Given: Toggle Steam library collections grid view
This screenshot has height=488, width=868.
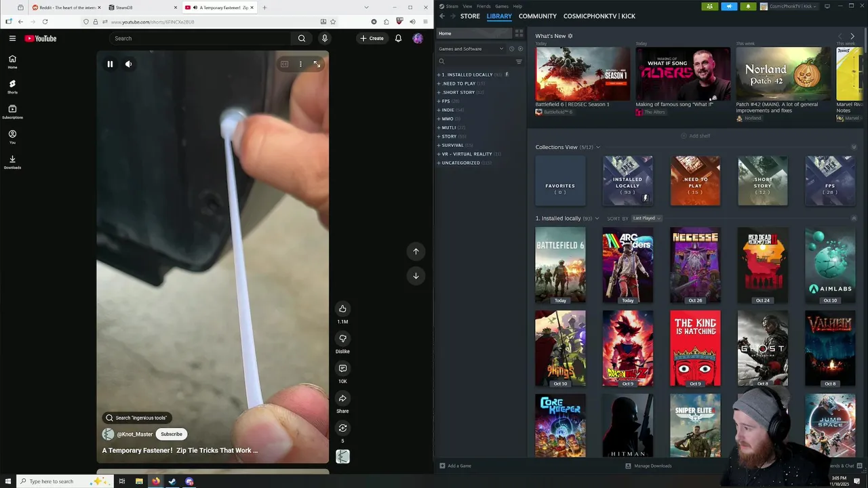Looking at the screenshot, I should pyautogui.click(x=519, y=33).
